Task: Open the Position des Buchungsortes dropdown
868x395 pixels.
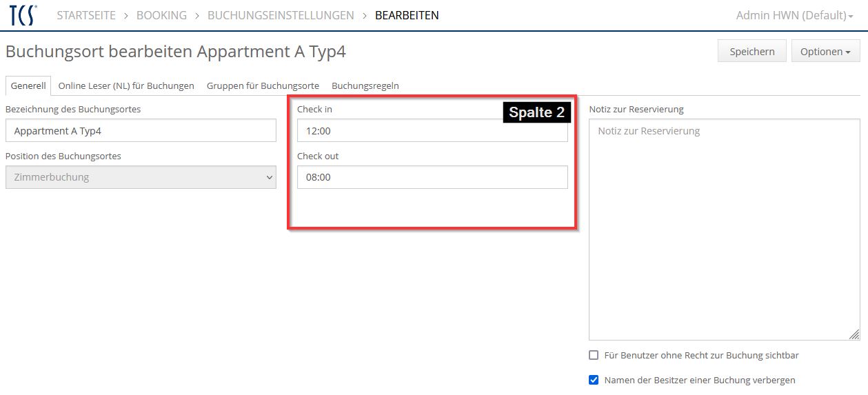Action: click(x=141, y=177)
